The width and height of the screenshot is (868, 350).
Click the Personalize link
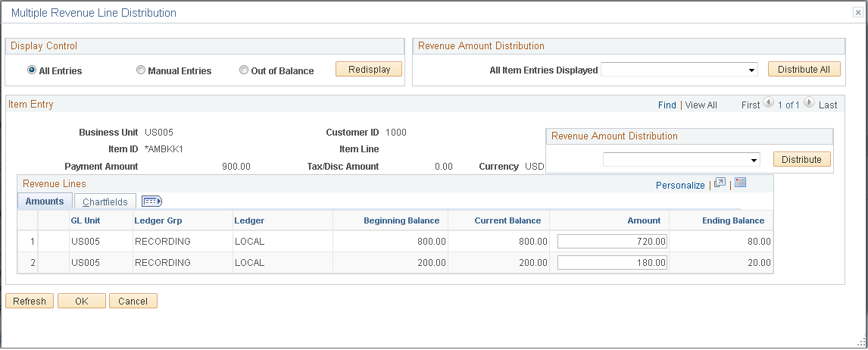[x=680, y=186]
